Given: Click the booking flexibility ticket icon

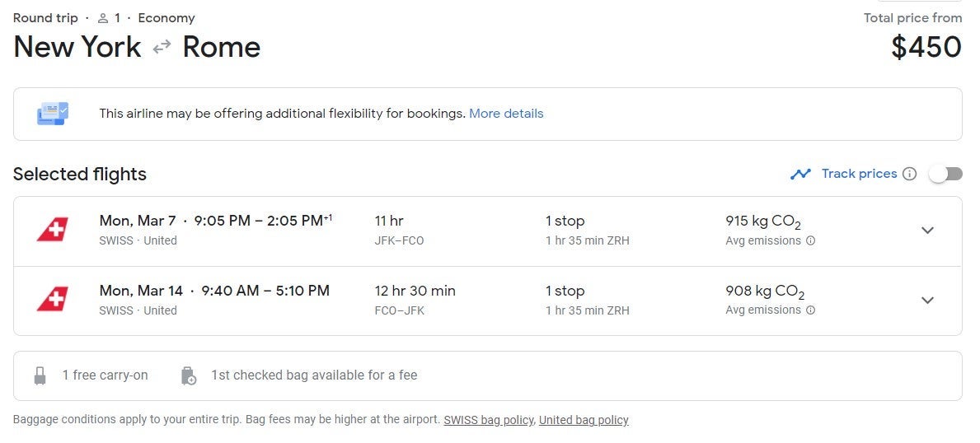Looking at the screenshot, I should tap(53, 114).
